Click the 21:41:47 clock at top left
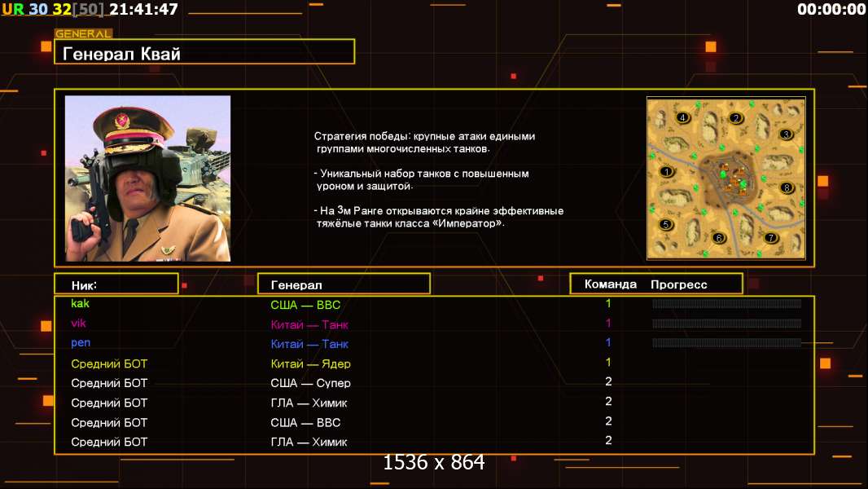 coord(144,9)
